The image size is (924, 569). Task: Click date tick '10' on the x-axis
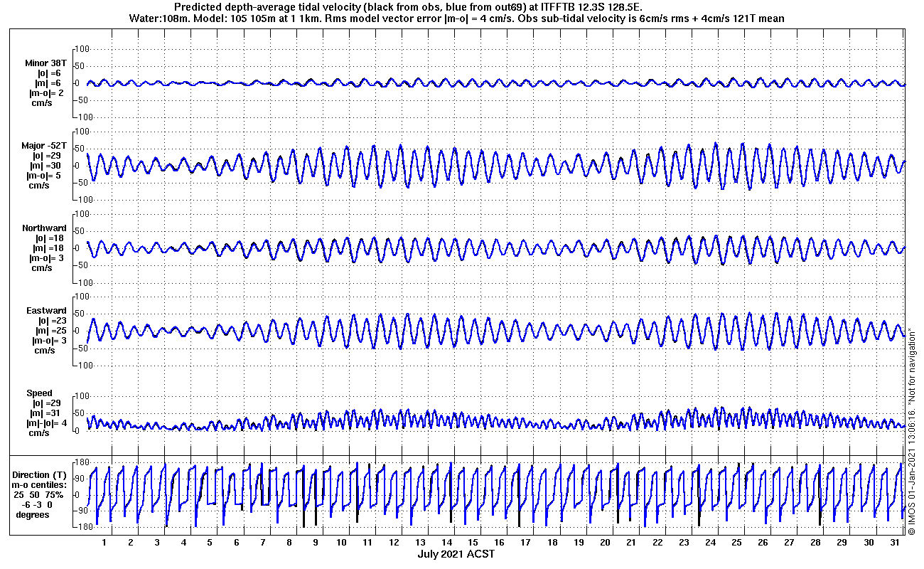pyautogui.click(x=341, y=543)
